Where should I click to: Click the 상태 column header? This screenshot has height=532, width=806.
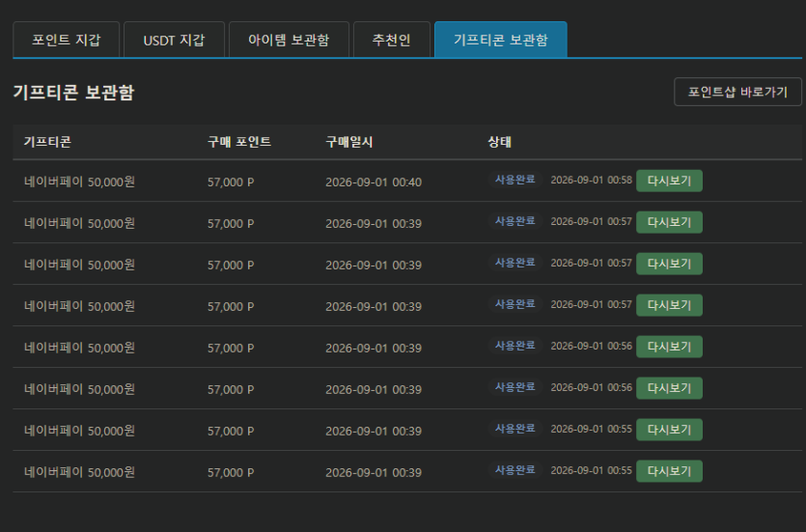pyautogui.click(x=499, y=142)
